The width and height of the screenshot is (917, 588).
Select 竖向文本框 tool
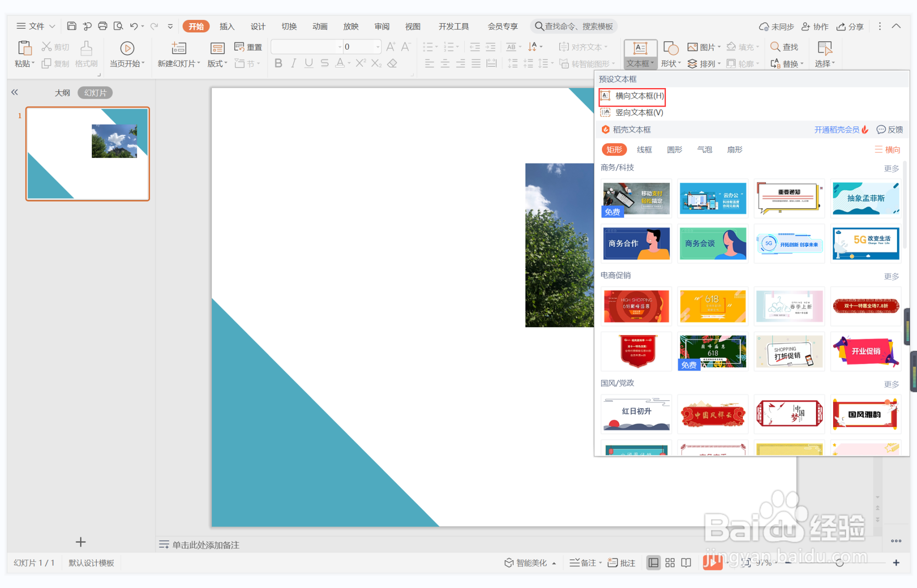639,112
